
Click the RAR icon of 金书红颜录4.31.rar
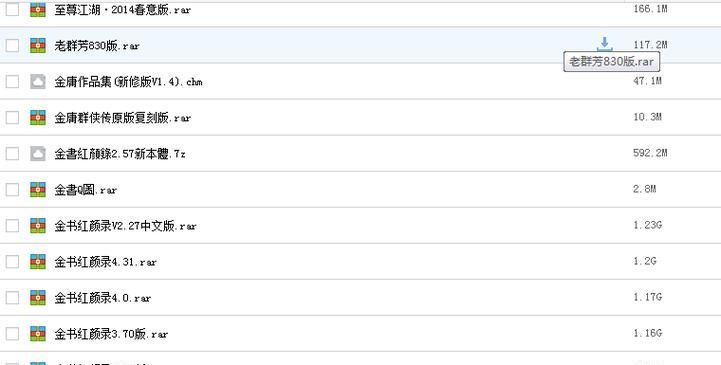tap(38, 262)
